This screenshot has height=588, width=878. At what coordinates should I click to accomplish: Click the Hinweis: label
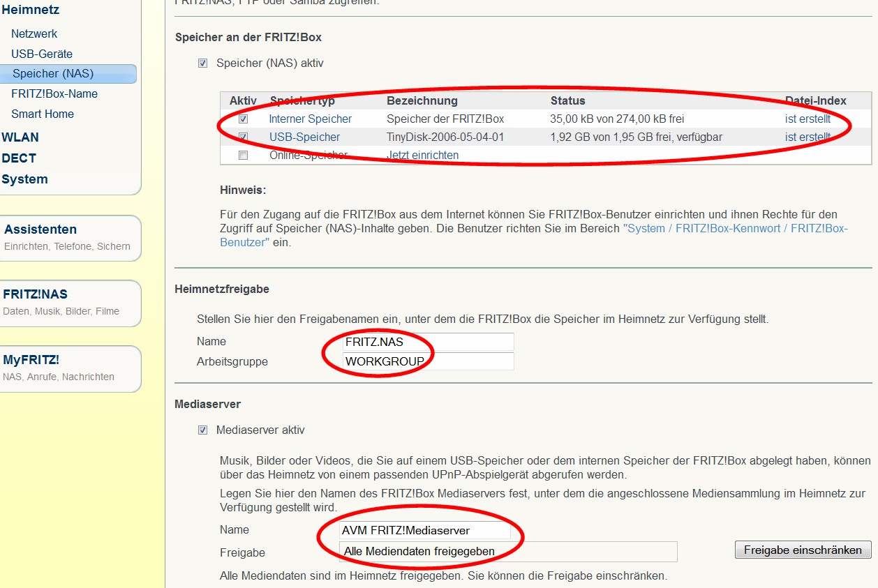coord(243,190)
